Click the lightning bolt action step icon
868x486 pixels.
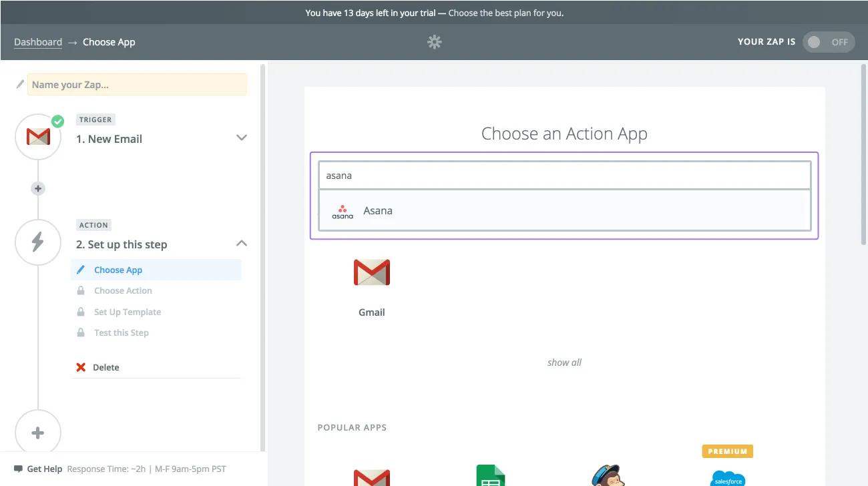pos(38,242)
